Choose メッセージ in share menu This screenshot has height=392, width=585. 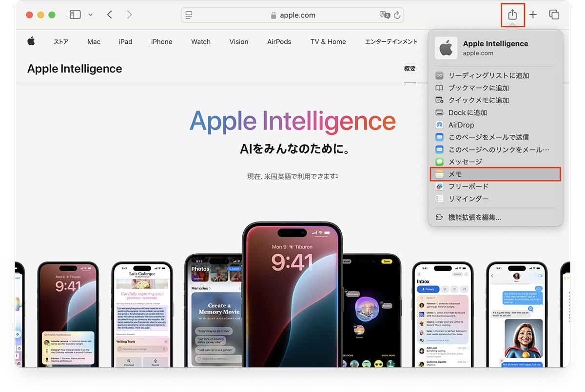(x=495, y=162)
